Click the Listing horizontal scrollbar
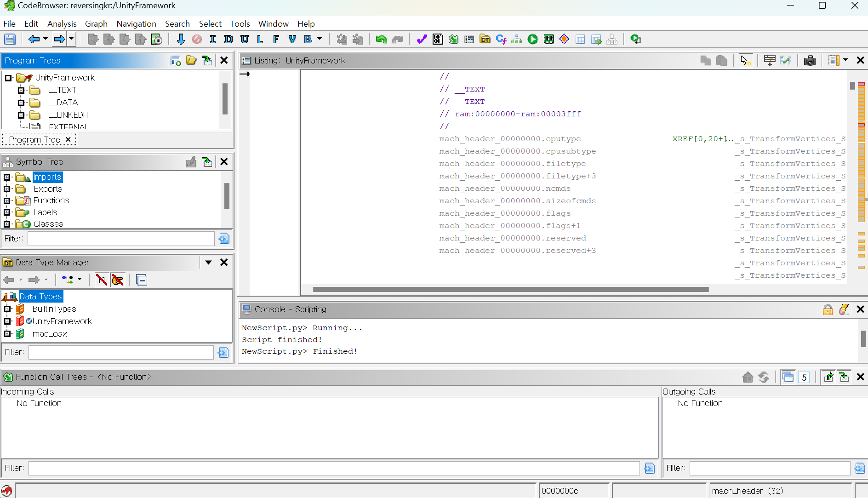 coord(511,290)
